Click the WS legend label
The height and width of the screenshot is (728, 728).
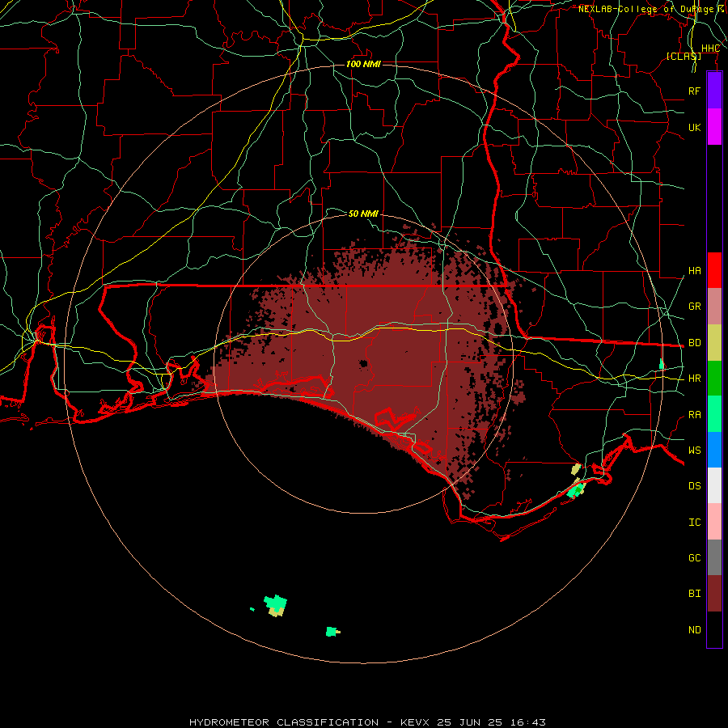(694, 451)
